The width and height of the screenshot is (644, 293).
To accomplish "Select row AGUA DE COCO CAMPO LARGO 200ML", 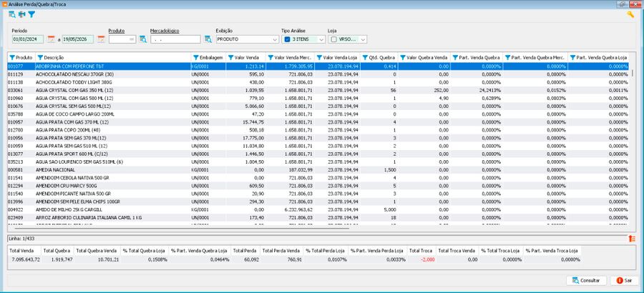I will 318,114.
